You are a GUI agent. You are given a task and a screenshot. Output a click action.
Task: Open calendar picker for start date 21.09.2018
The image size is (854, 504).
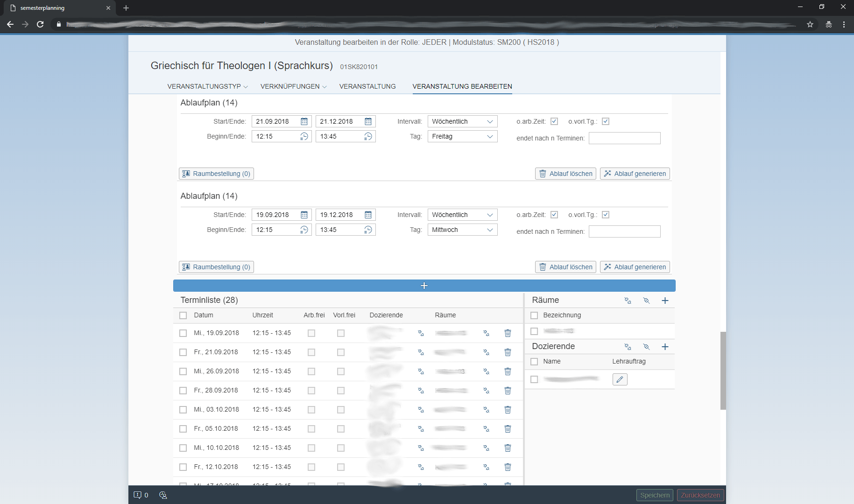coord(304,121)
